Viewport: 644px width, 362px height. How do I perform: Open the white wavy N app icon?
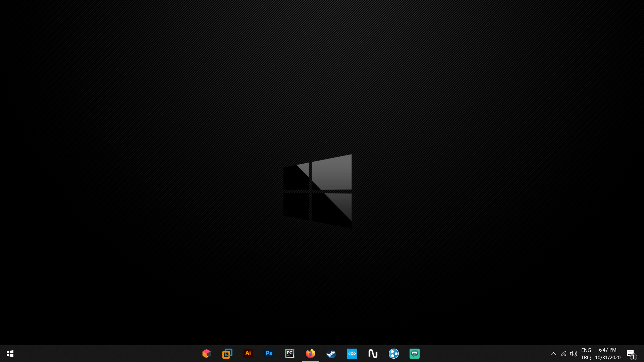pos(373,354)
